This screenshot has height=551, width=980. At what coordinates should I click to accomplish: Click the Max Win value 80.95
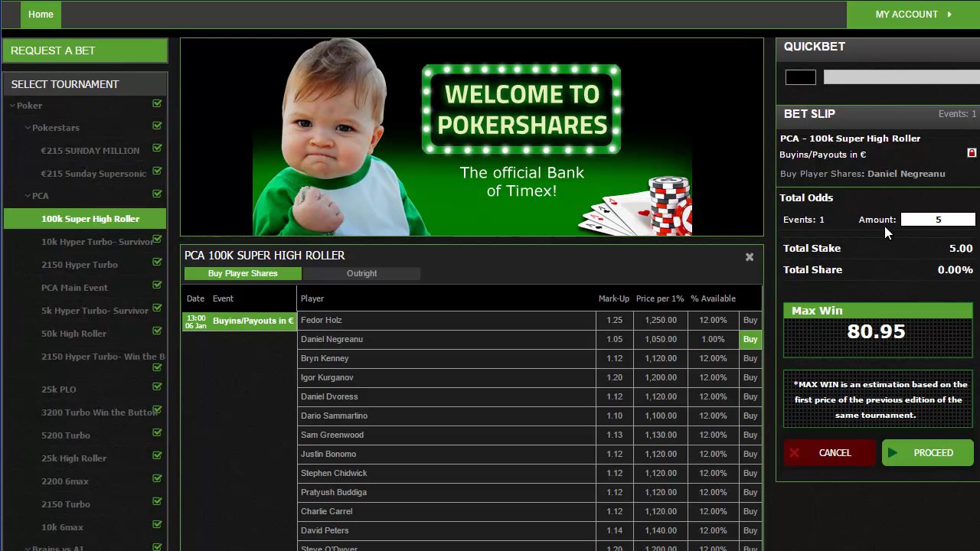click(876, 331)
